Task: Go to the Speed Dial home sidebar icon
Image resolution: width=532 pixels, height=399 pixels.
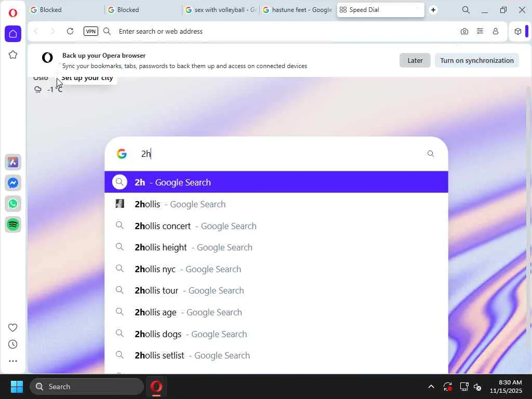Action: pos(13,34)
